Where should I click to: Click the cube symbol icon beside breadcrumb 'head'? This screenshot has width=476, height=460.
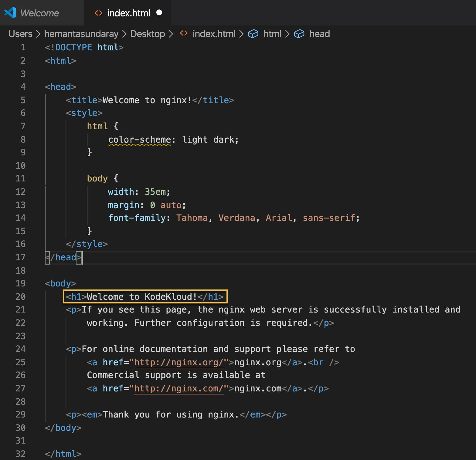click(299, 34)
